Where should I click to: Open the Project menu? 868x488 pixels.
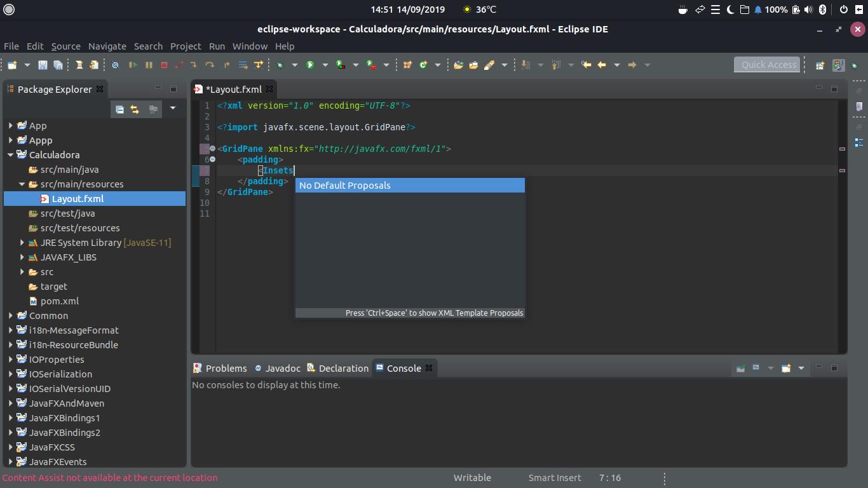click(186, 46)
